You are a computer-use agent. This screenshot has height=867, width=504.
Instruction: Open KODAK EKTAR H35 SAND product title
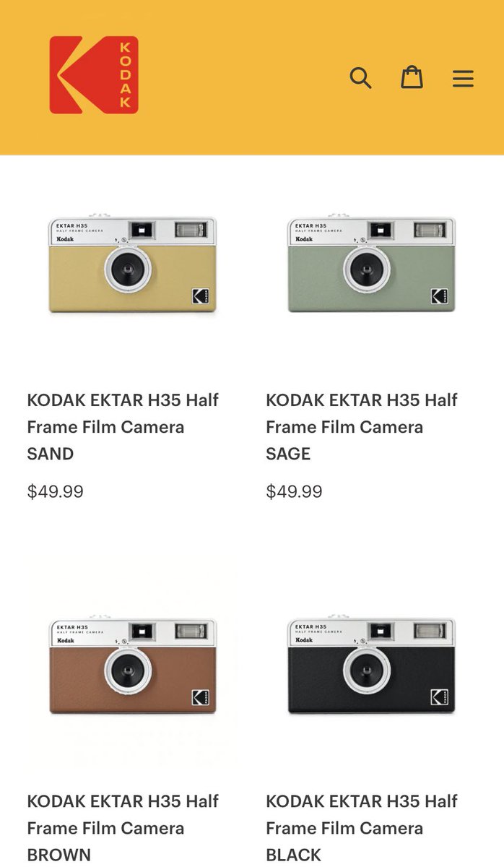click(x=123, y=427)
